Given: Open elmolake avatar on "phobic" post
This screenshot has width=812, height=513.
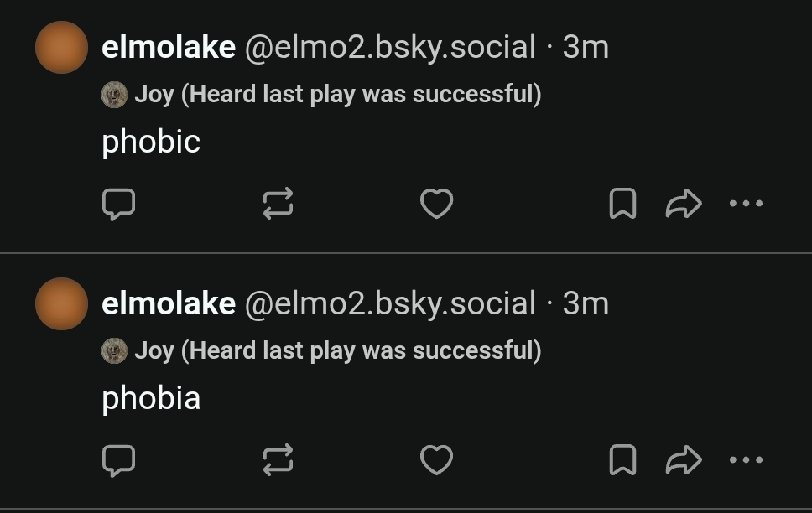Looking at the screenshot, I should pyautogui.click(x=61, y=48).
